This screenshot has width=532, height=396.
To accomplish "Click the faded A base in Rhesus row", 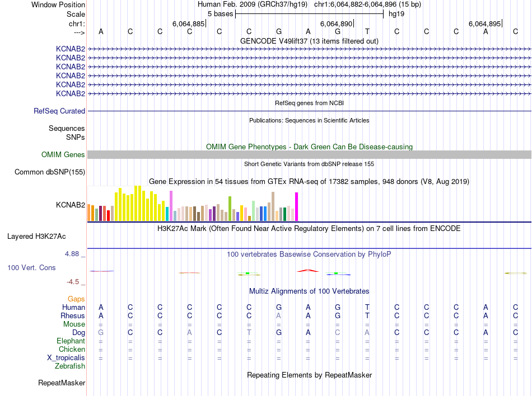I will [278, 315].
